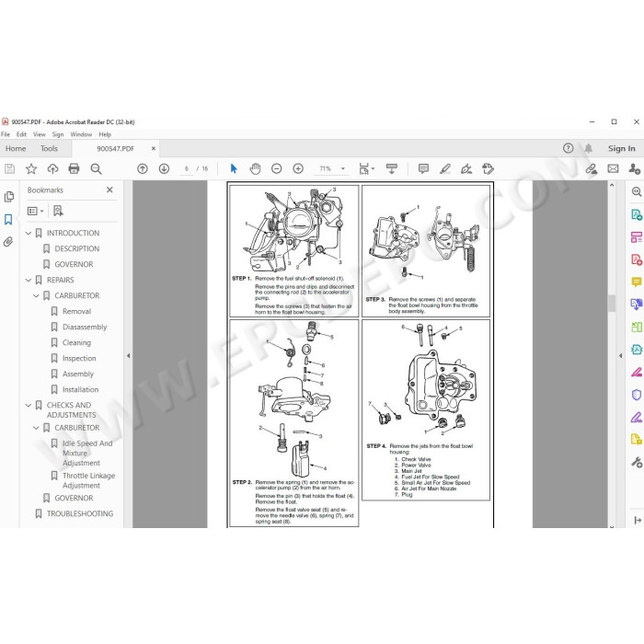This screenshot has height=644, width=644.
Task: Add the file to starred favorites
Action: click(31, 168)
